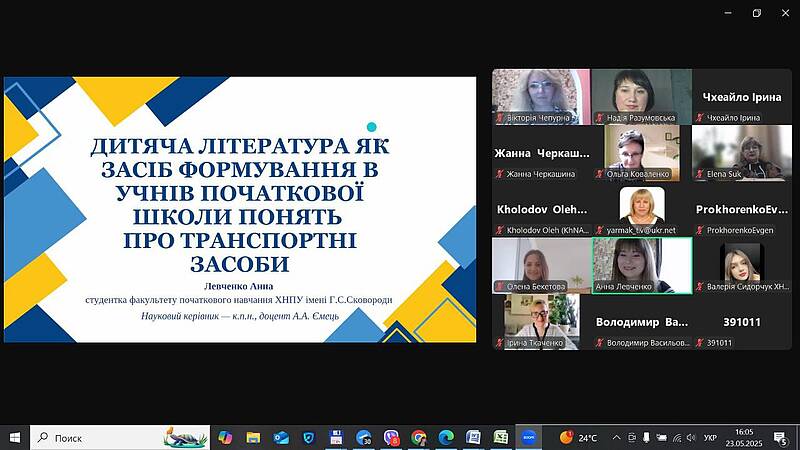800x450 pixels.
Task: Select Анна Левченко's highlighted video tile
Action: pos(641,265)
